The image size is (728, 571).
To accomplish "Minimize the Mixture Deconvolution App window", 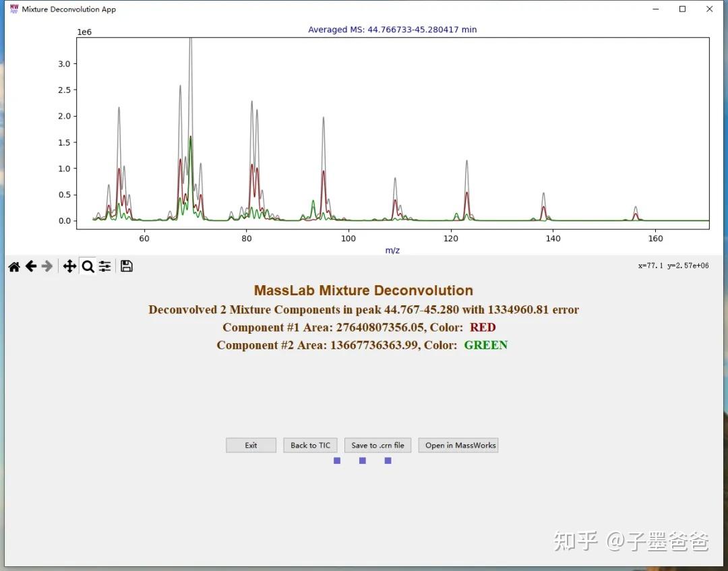I will click(x=656, y=9).
